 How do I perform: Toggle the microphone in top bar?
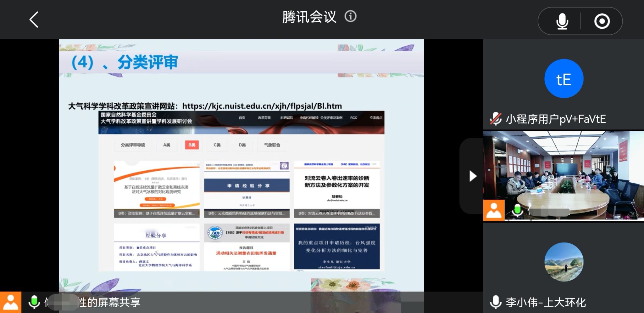click(x=562, y=21)
